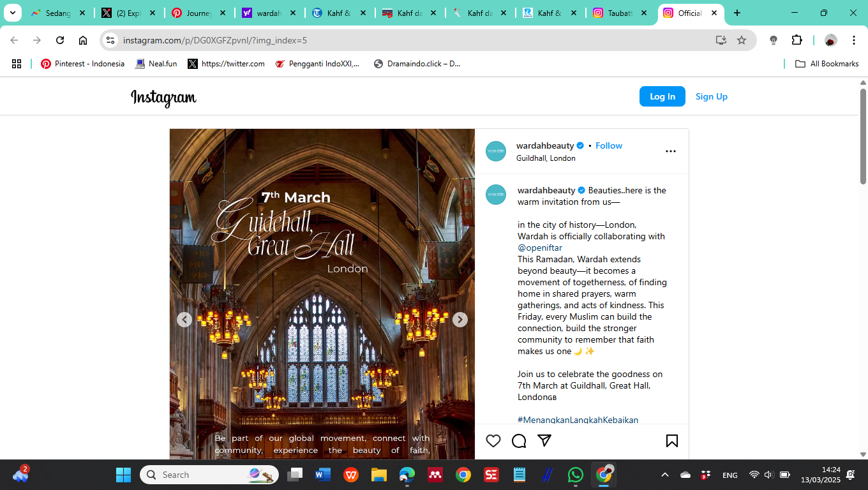868x490 pixels.
Task: Open the All Bookmarks folder
Action: click(x=827, y=64)
